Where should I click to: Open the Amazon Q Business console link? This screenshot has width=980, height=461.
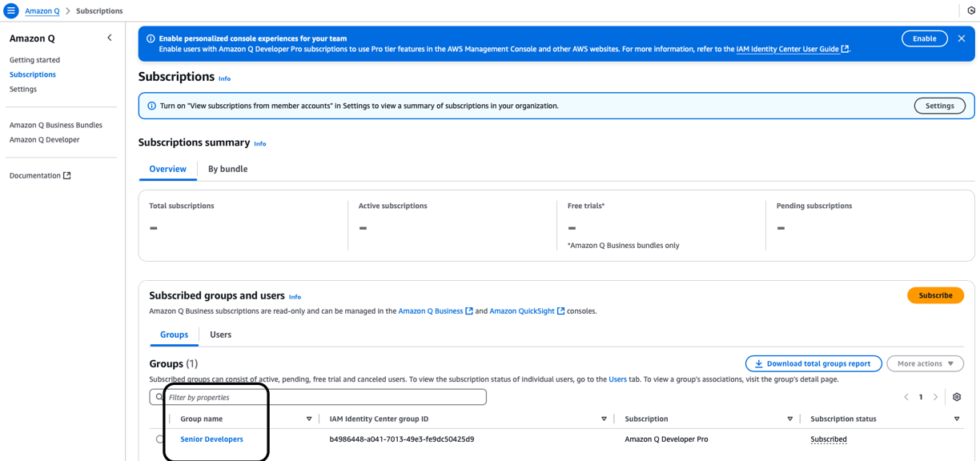point(436,311)
